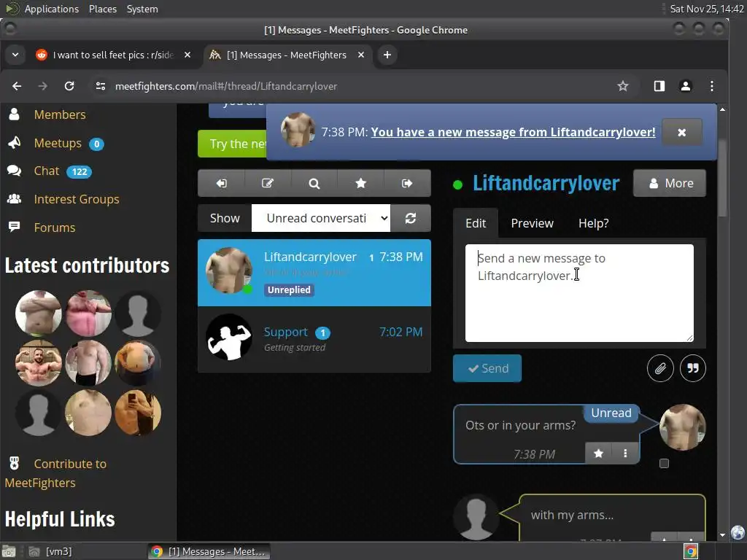This screenshot has width=747, height=560.
Task: Show starred messages via the star toolbar icon
Action: tap(360, 183)
